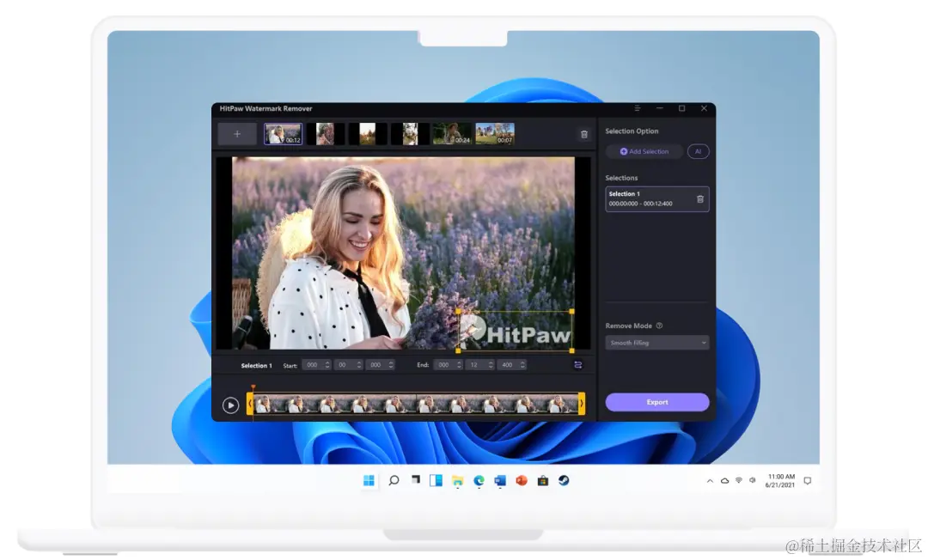The height and width of the screenshot is (560, 928).
Task: Open Task View from taskbar
Action: click(x=416, y=480)
